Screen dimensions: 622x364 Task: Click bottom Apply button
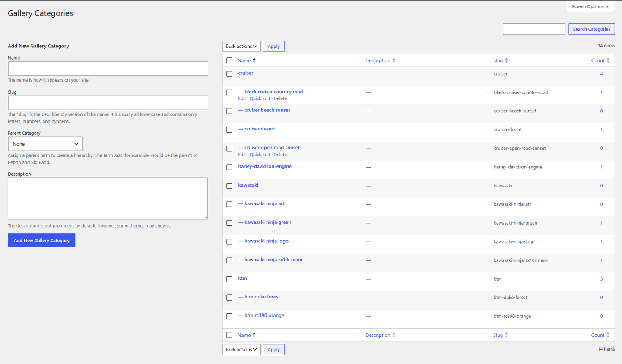click(273, 350)
